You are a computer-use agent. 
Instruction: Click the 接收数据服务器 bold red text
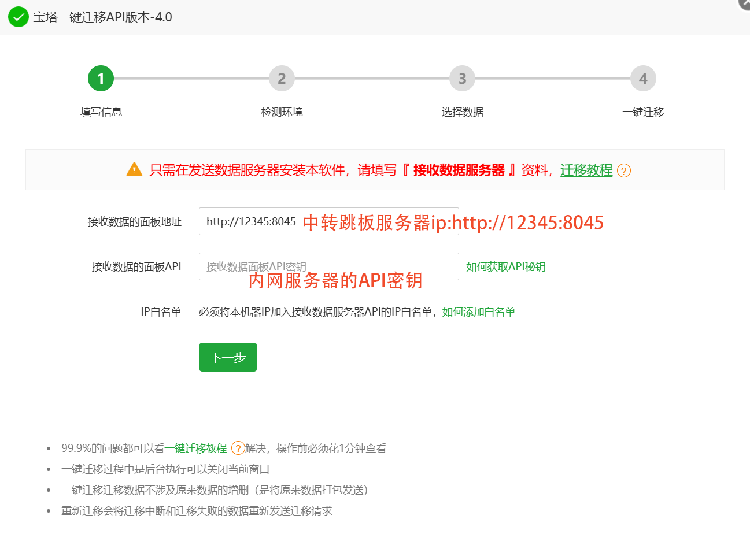click(459, 170)
